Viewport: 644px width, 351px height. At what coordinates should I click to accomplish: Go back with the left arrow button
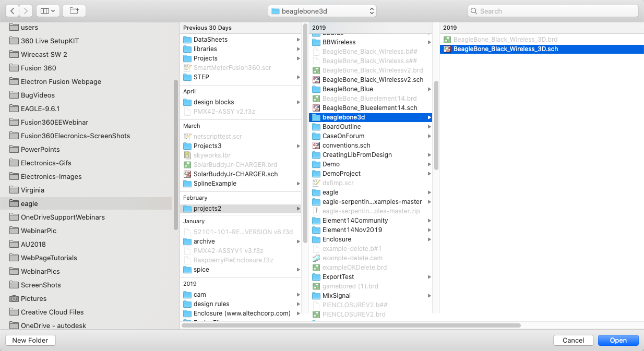tap(12, 10)
